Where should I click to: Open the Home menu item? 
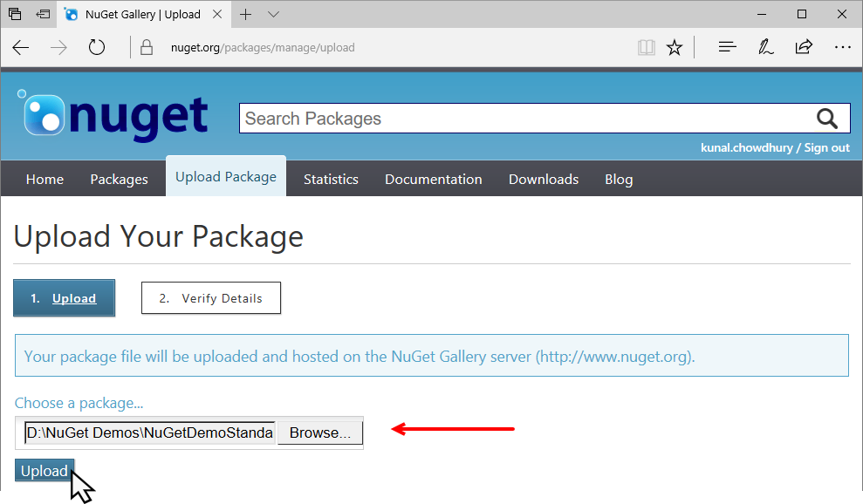tap(45, 180)
